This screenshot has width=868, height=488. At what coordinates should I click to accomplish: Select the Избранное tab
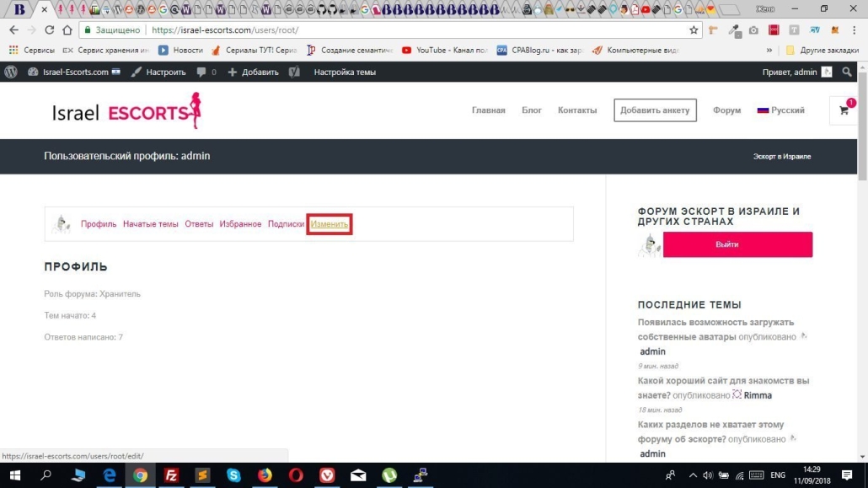[x=240, y=224]
